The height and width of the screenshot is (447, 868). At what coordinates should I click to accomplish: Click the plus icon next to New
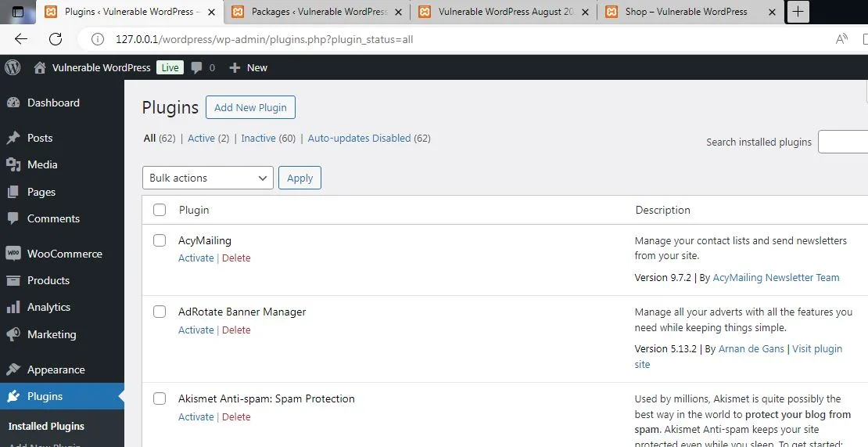[x=235, y=67]
